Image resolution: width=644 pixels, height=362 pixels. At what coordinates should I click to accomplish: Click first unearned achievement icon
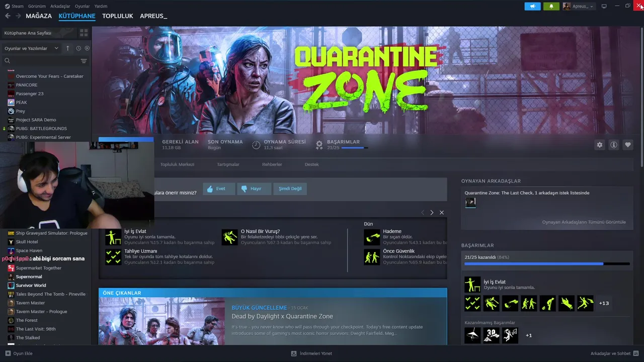[472, 335]
